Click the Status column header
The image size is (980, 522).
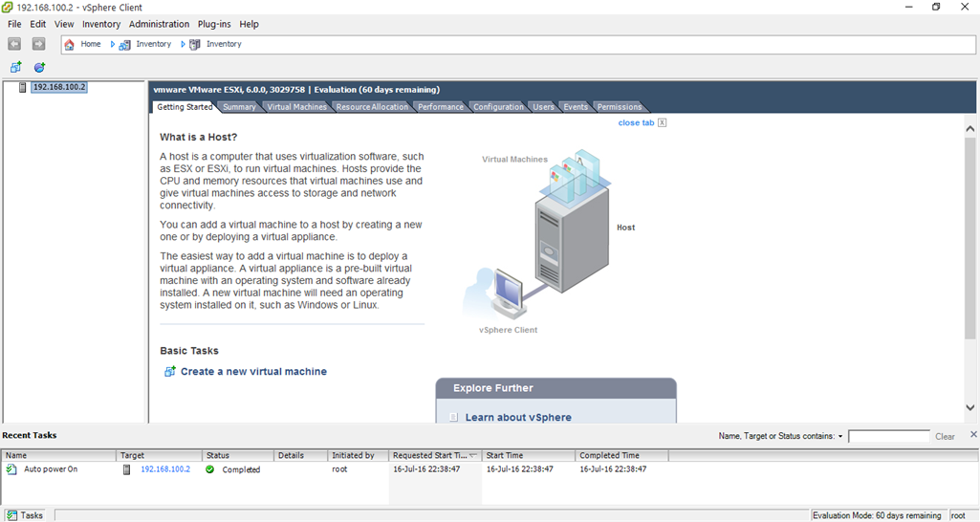[x=238, y=455]
